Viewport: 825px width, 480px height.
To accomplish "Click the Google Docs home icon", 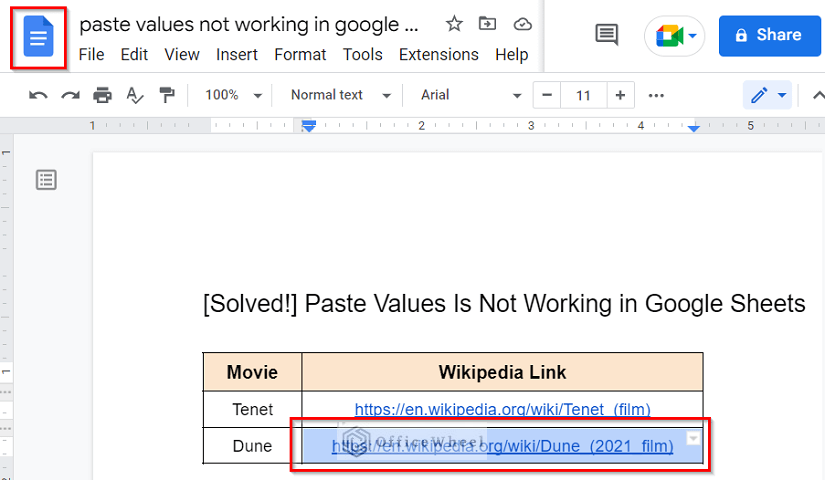I will coord(39,38).
